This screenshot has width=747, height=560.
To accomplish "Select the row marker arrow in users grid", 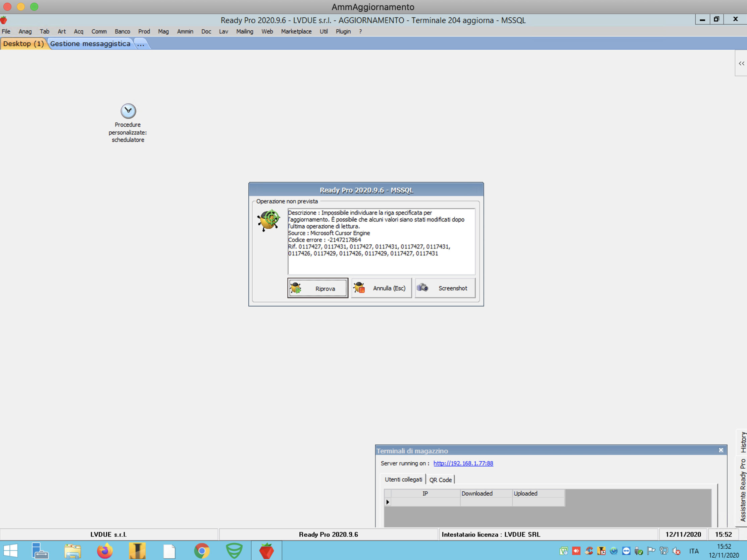I will (x=388, y=502).
